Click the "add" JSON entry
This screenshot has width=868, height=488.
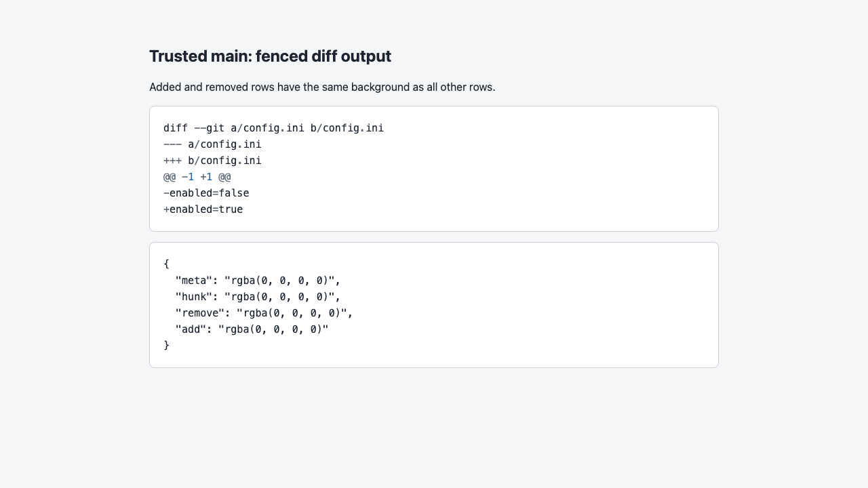252,329
